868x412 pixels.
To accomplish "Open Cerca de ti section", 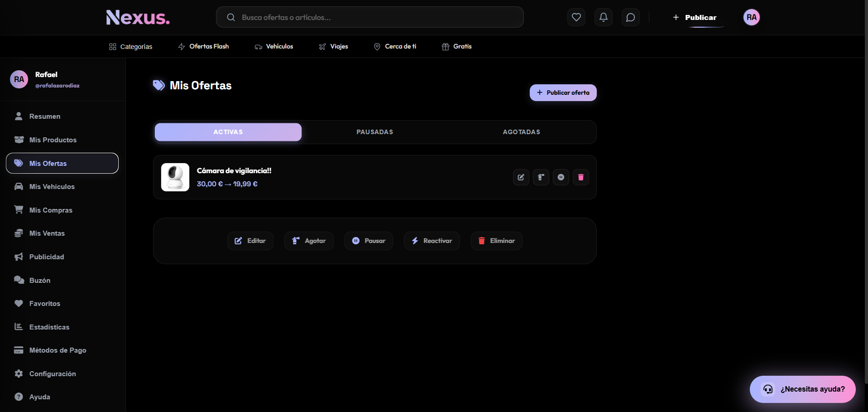I will pyautogui.click(x=395, y=47).
